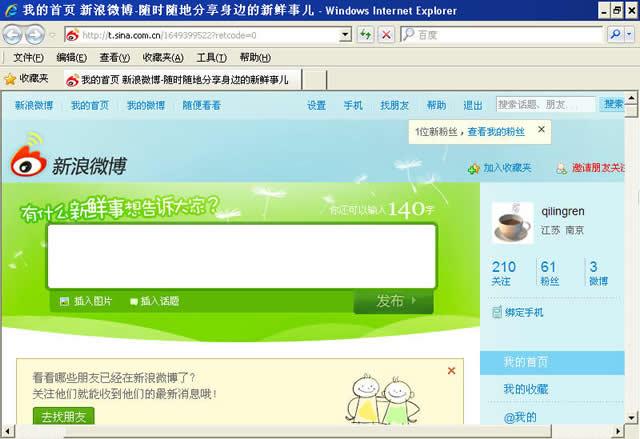Screen dimensions: 640x439
Task: Click the browser Back arrow button
Action: (x=12, y=35)
